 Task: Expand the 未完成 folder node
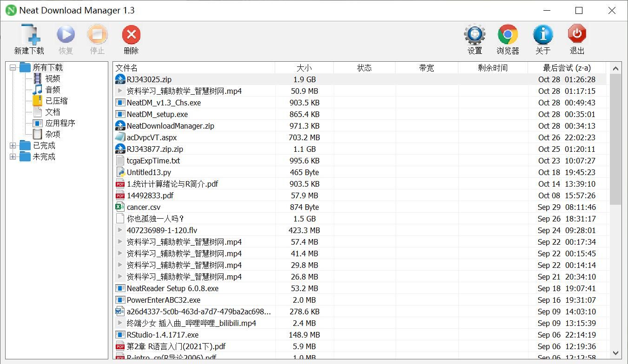click(x=13, y=157)
